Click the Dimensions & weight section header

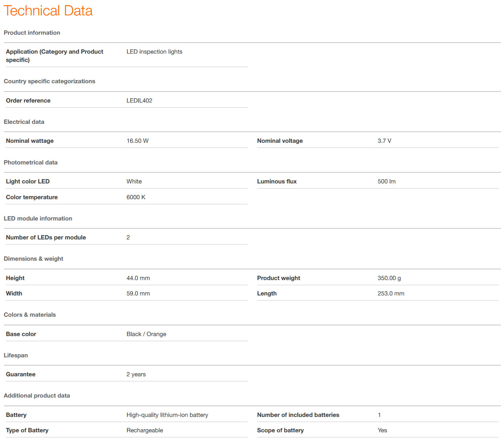click(34, 259)
